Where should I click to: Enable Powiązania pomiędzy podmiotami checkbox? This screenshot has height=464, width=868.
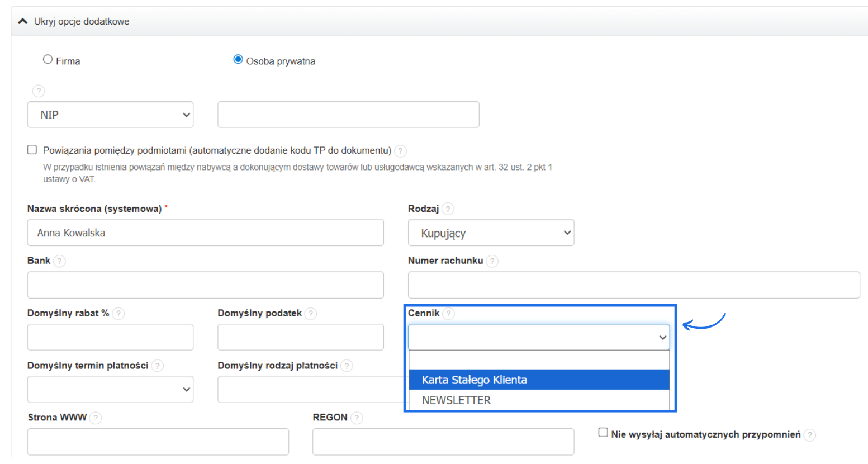(32, 150)
